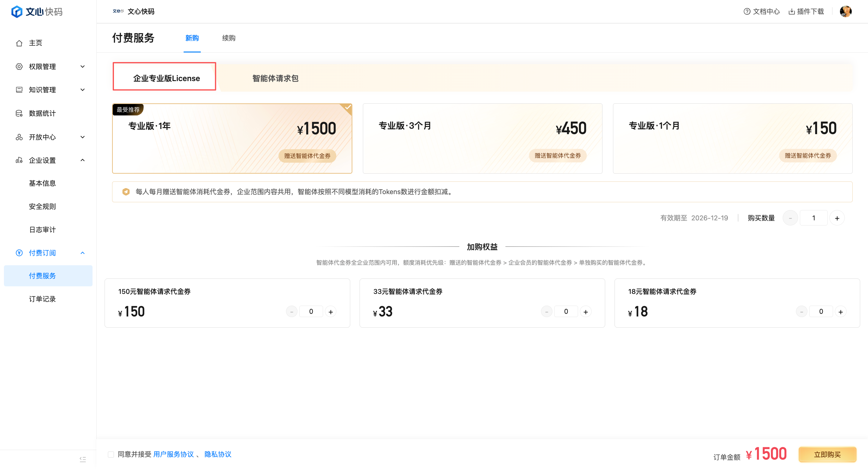Click the 立即购买 button
This screenshot has width=868, height=469.
(x=827, y=454)
